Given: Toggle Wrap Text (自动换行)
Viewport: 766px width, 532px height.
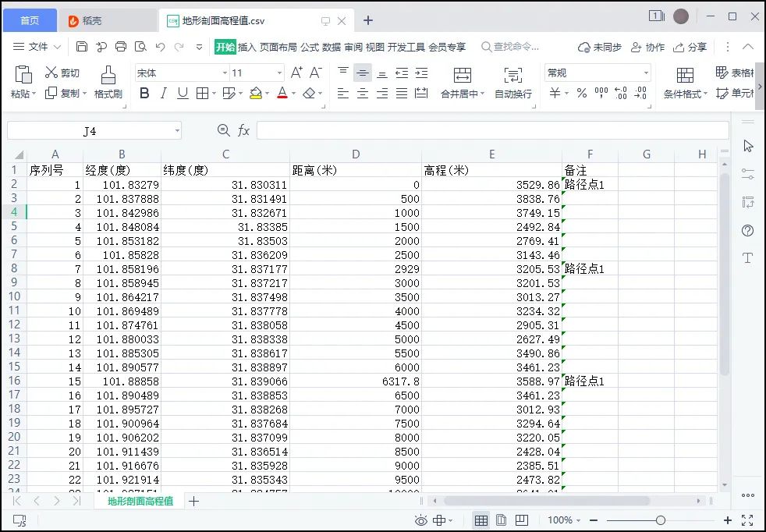Looking at the screenshot, I should coord(513,83).
